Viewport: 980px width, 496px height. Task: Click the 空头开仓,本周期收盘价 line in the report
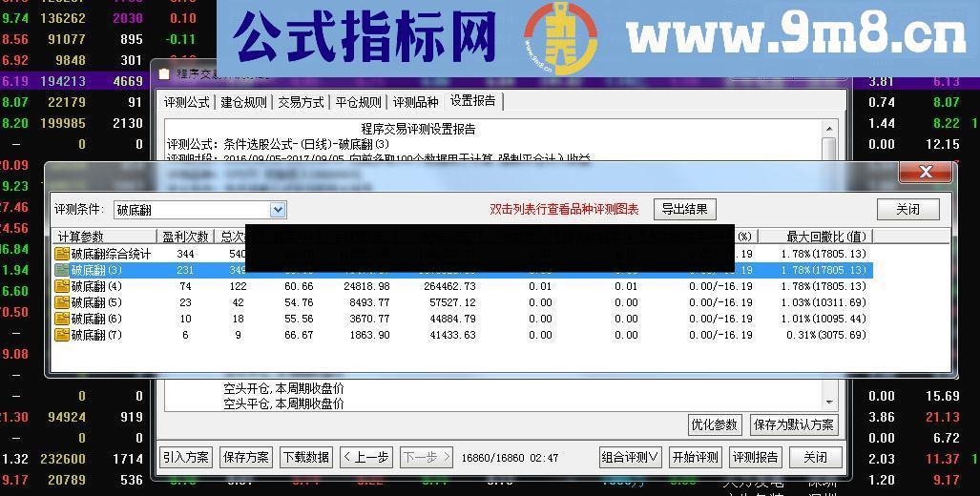pyautogui.click(x=283, y=389)
